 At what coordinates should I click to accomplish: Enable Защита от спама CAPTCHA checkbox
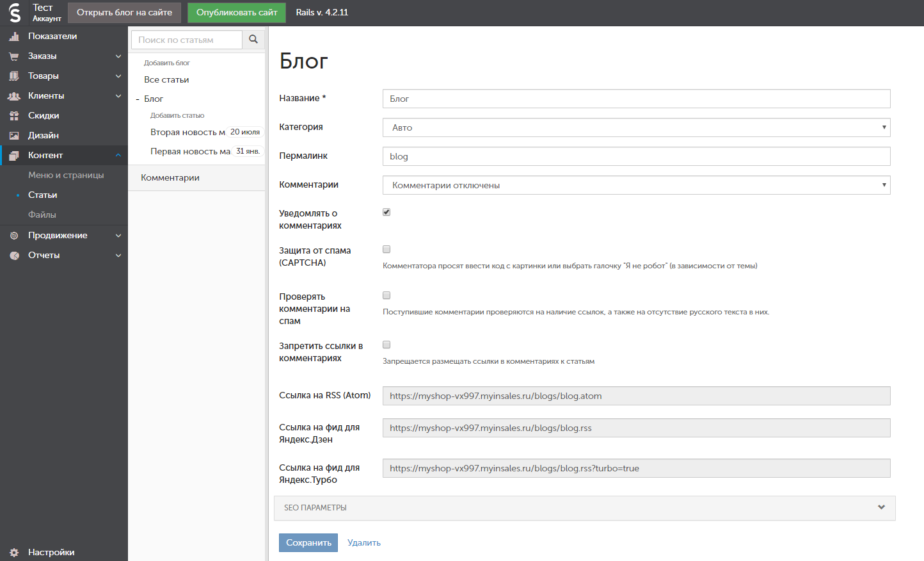386,249
